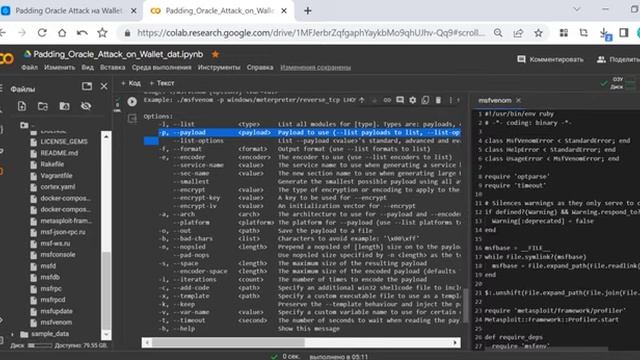Select the msfvenom editor tab
The image size is (640, 360).
[495, 100]
